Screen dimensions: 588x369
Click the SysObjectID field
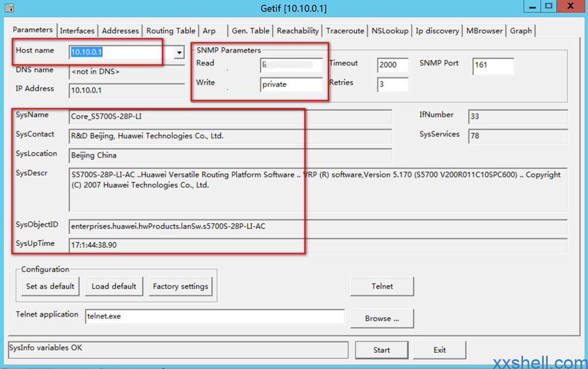tap(318, 226)
